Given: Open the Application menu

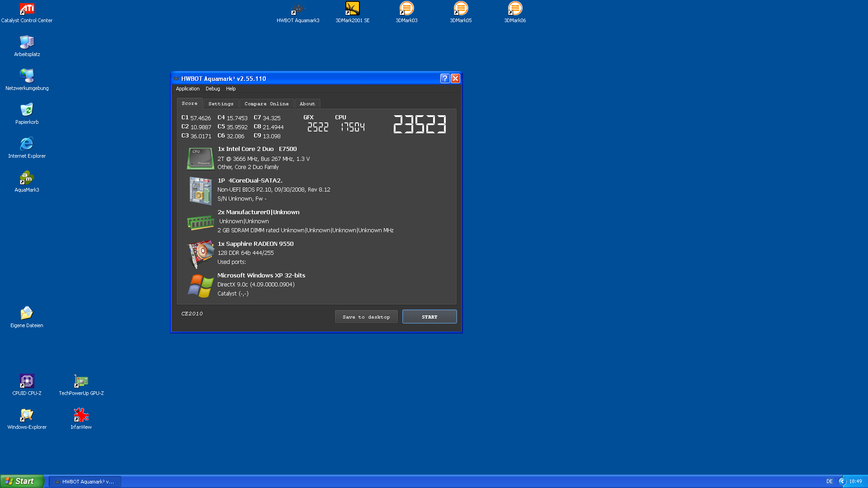Looking at the screenshot, I should [188, 89].
